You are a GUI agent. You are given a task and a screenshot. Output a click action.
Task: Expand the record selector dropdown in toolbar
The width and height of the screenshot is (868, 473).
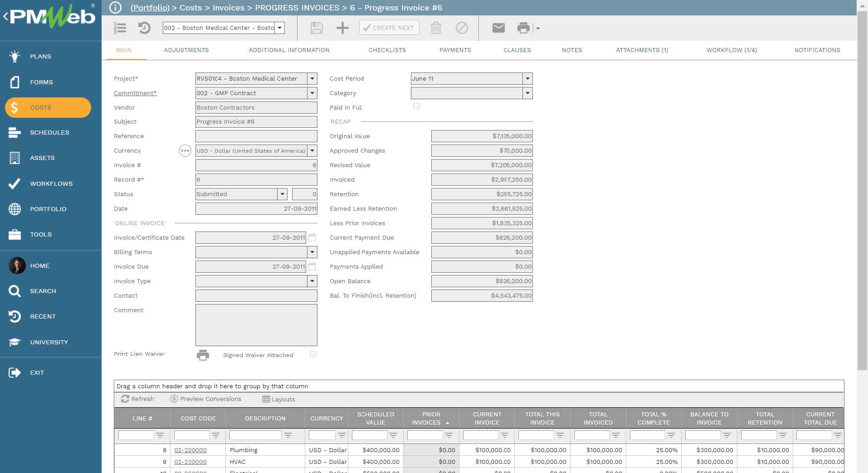point(280,28)
